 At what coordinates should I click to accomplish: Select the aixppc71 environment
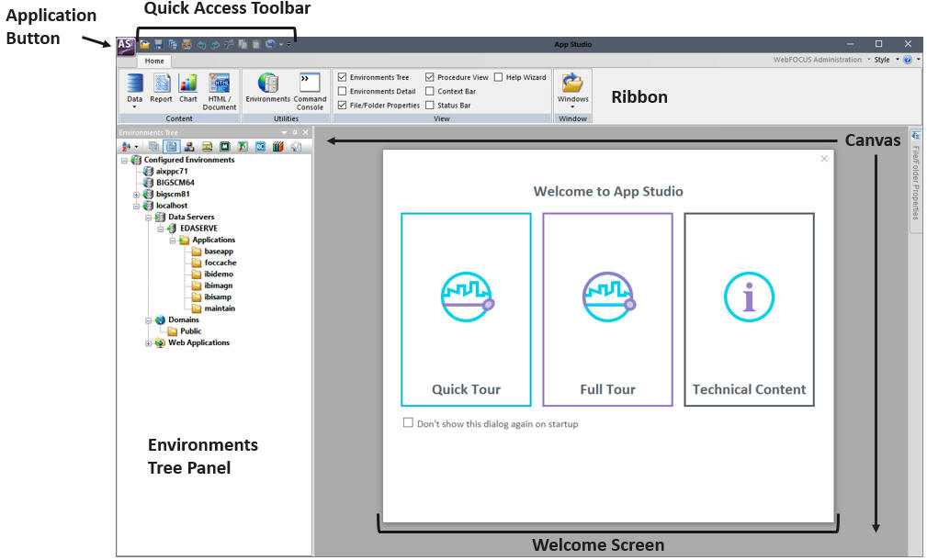[x=172, y=172]
